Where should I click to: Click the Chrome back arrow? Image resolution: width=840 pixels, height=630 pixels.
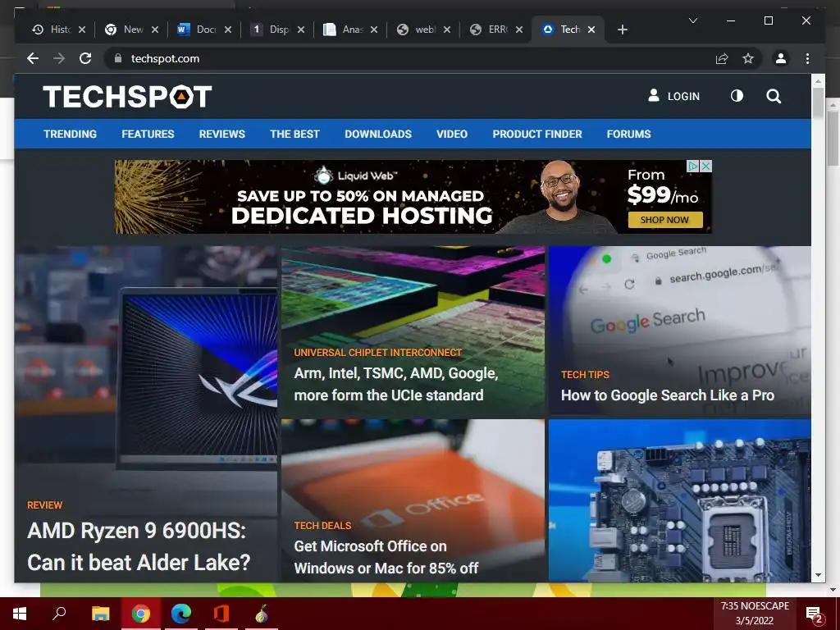(x=33, y=58)
